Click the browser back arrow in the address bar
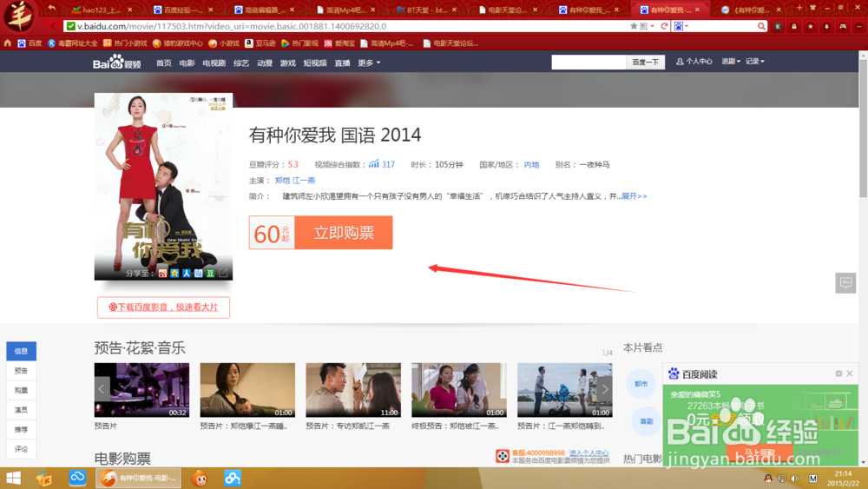The height and width of the screenshot is (489, 868). point(53,26)
